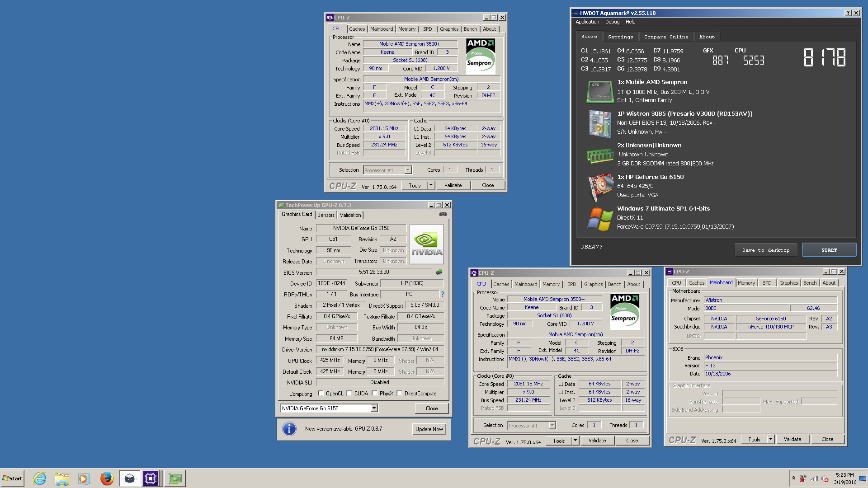868x488 pixels.
Task: Switch to Settings tab in Aquamark
Action: point(620,37)
